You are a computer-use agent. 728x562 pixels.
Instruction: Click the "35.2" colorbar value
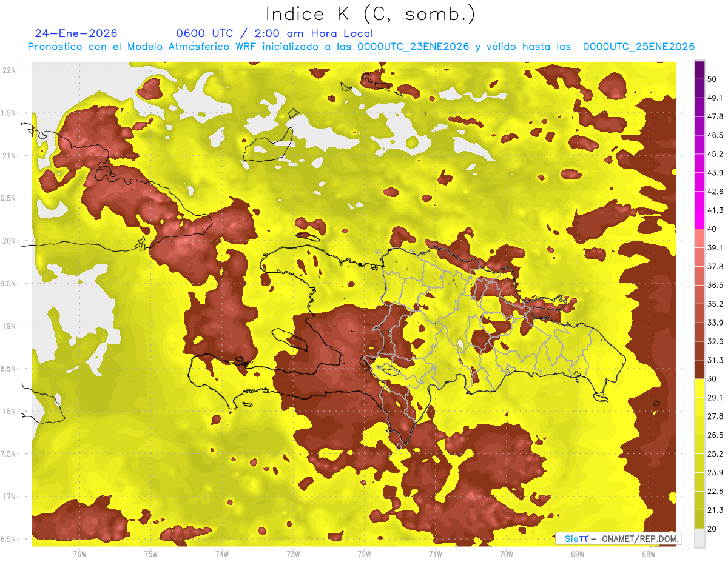coord(715,304)
